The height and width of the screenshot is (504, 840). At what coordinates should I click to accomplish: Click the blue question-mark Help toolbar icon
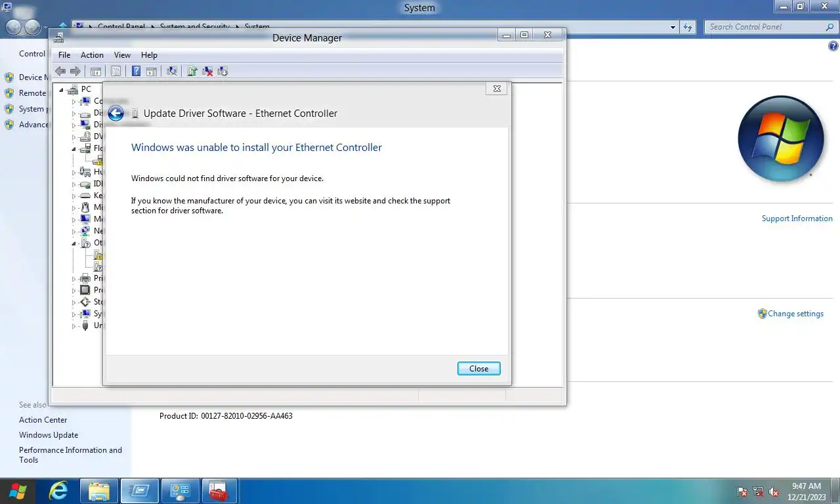pyautogui.click(x=136, y=72)
